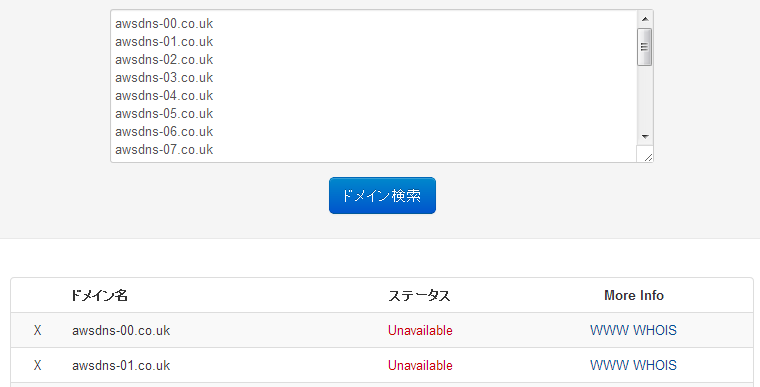This screenshot has width=760, height=387.
Task: Click the textarea scrollbar down arrow
Action: coord(645,137)
